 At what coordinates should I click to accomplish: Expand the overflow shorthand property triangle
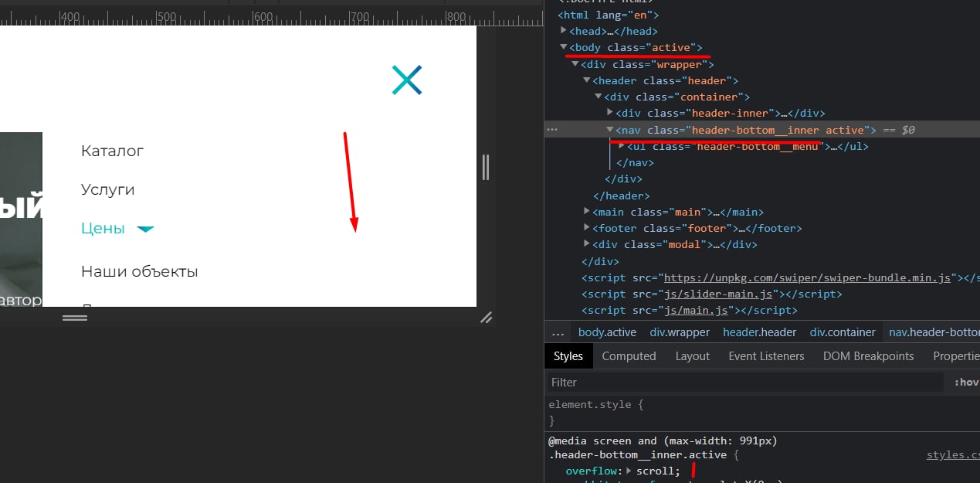click(x=629, y=471)
